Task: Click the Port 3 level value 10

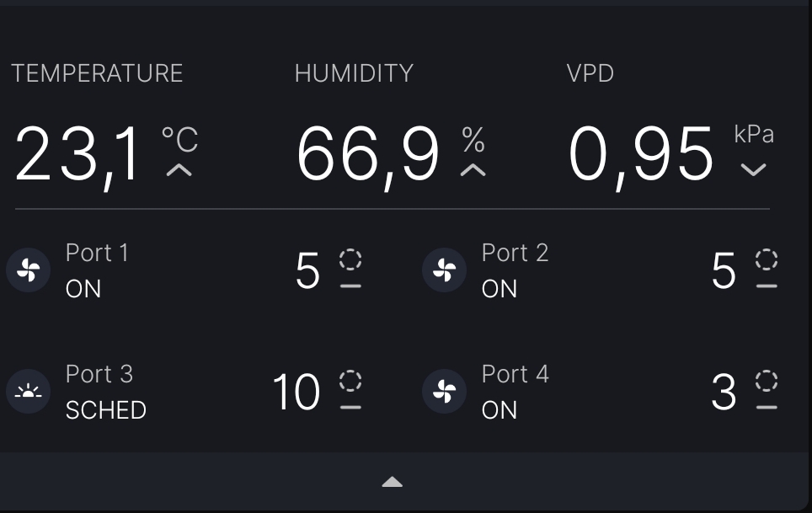Action: [296, 393]
